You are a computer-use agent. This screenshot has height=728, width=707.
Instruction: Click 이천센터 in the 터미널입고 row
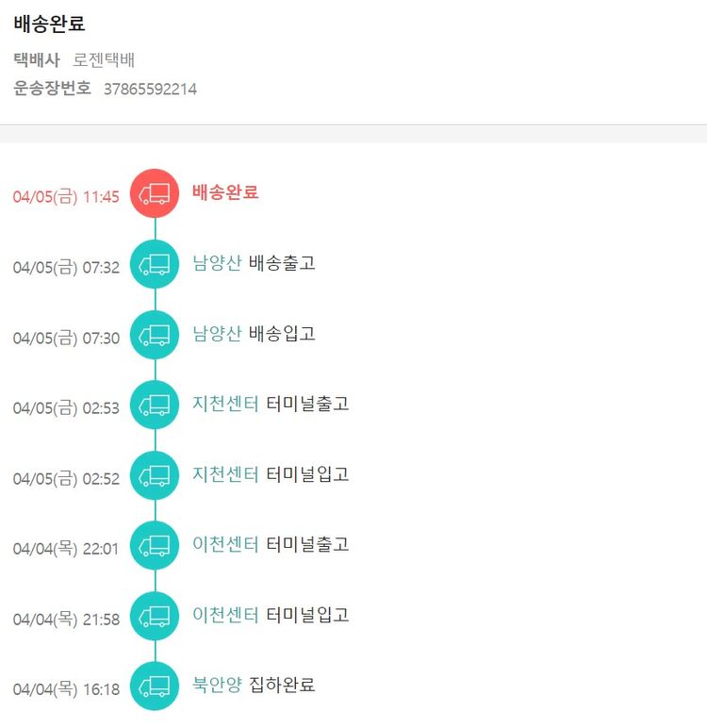tap(225, 615)
